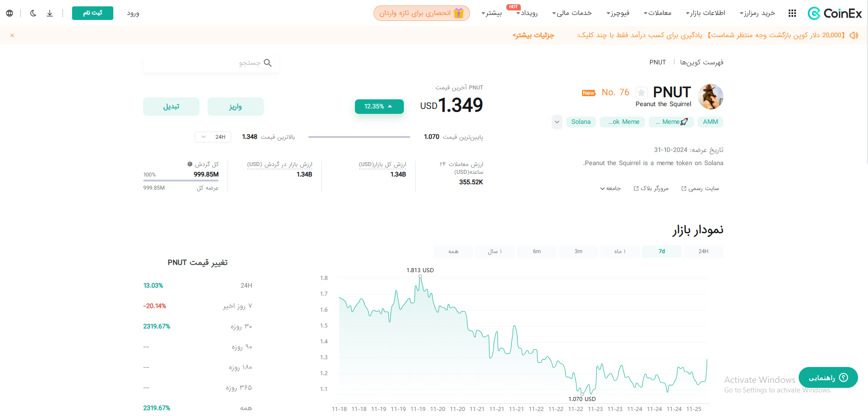Click the Deposit button
The image size is (868, 416).
click(236, 107)
